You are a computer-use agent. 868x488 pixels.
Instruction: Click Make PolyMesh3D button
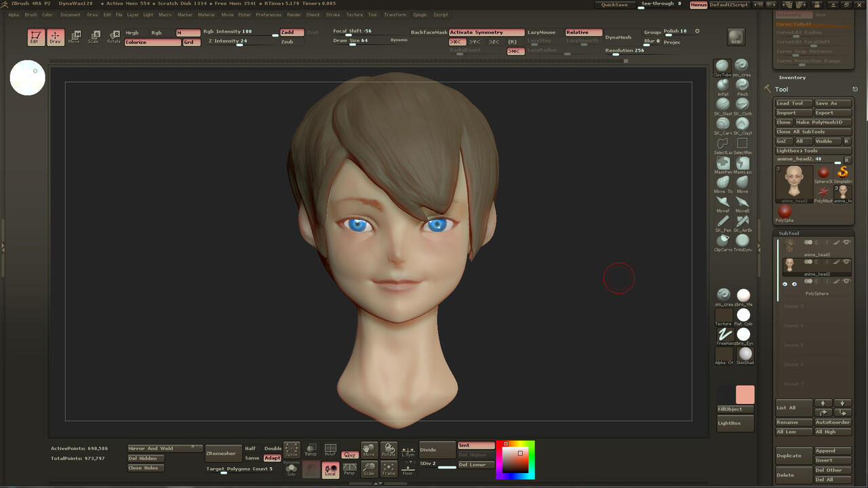pos(823,122)
